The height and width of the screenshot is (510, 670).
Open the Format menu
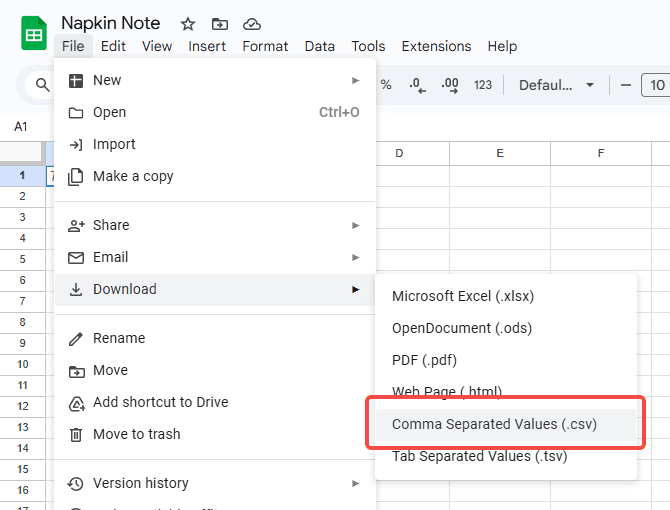(265, 46)
